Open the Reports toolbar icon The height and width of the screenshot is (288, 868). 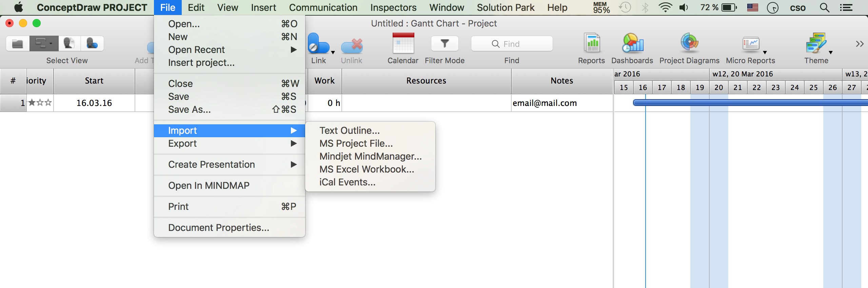(592, 43)
